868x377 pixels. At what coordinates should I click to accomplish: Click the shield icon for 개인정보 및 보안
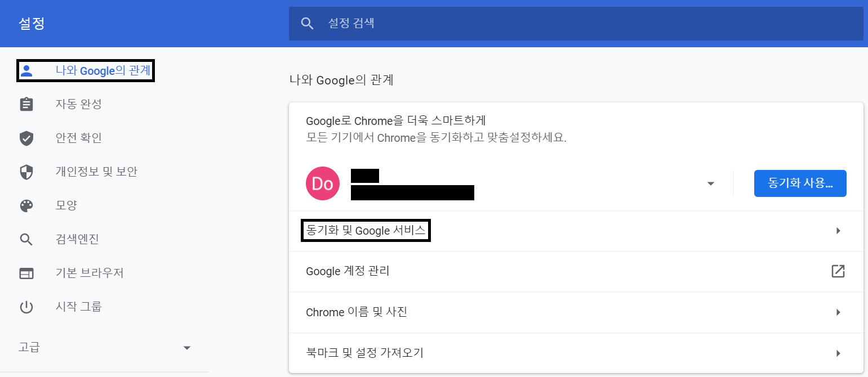tap(26, 172)
